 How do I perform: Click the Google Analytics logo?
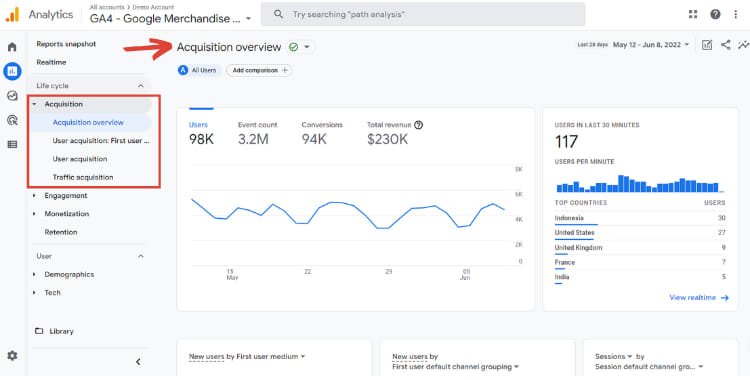[x=12, y=14]
